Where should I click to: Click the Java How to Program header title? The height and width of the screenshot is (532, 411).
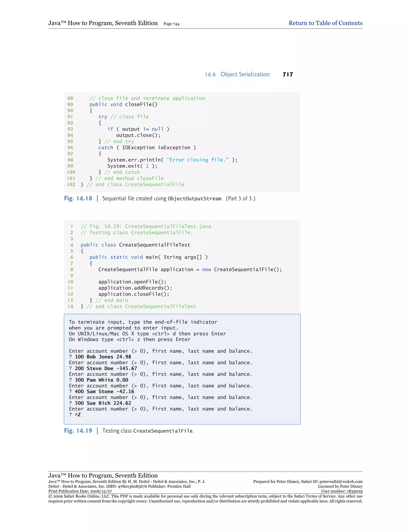click(103, 23)
